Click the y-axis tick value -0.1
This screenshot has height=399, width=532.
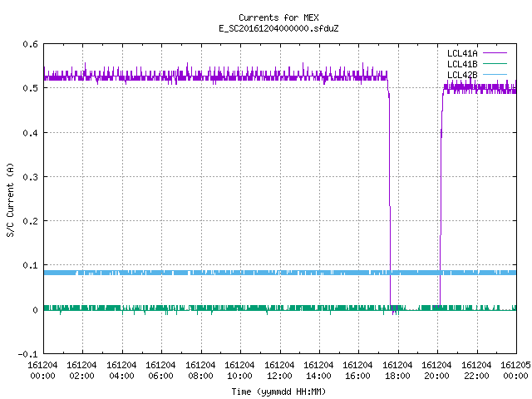[x=27, y=354]
